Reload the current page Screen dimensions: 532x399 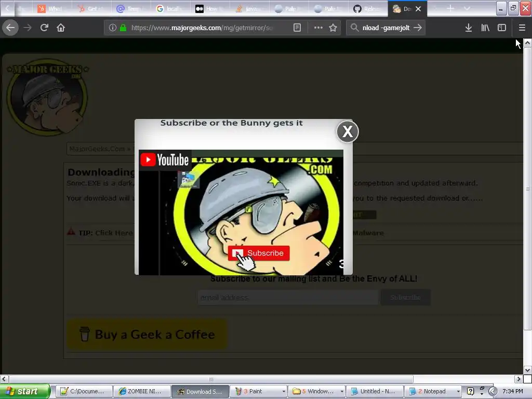[x=44, y=28]
